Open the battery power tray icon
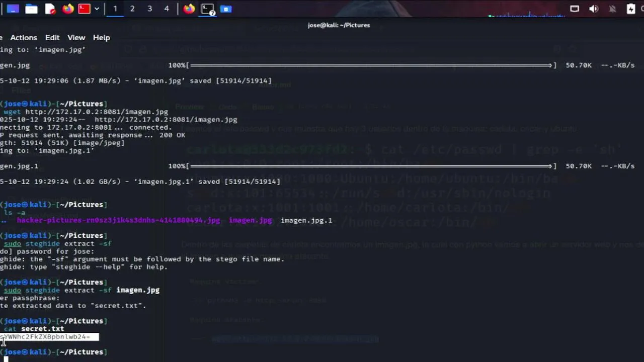The height and width of the screenshot is (362, 644). 631,9
